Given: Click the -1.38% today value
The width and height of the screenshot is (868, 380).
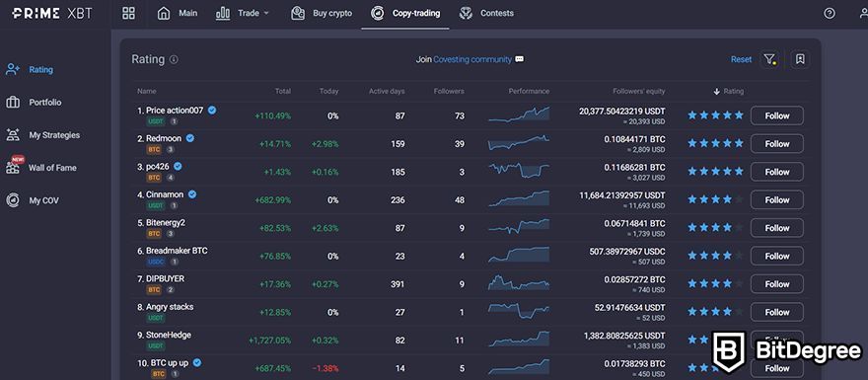Looking at the screenshot, I should pyautogui.click(x=325, y=368).
